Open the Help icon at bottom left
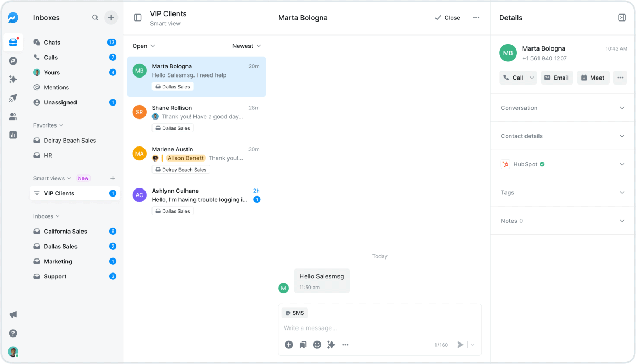The height and width of the screenshot is (364, 636). (x=13, y=333)
